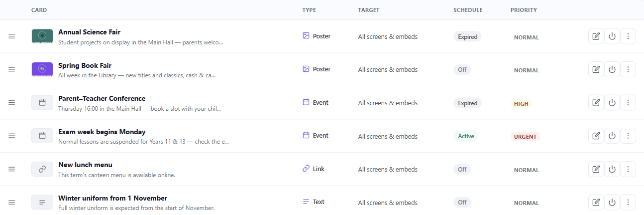Click Poster type icon for Annual Science Fair

pyautogui.click(x=306, y=36)
